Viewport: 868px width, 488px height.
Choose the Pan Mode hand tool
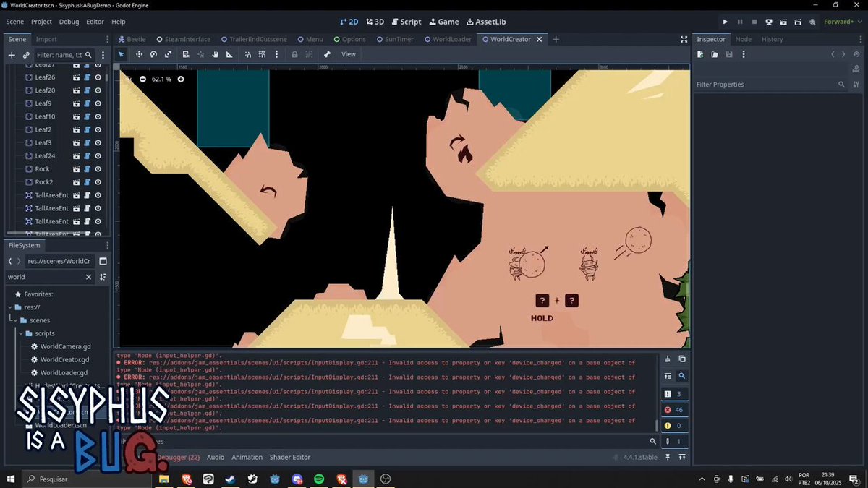click(x=215, y=54)
